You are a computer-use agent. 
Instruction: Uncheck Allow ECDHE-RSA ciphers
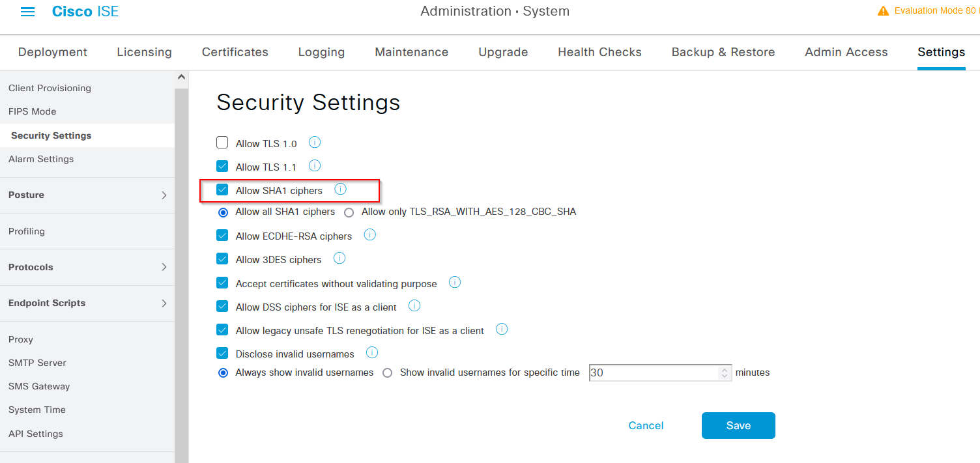tap(222, 236)
